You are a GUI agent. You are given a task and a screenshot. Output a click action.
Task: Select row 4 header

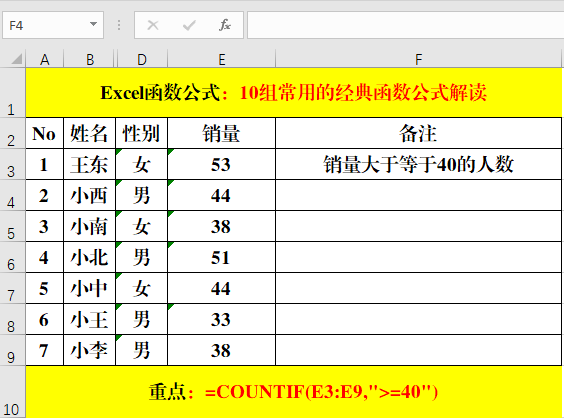click(13, 195)
